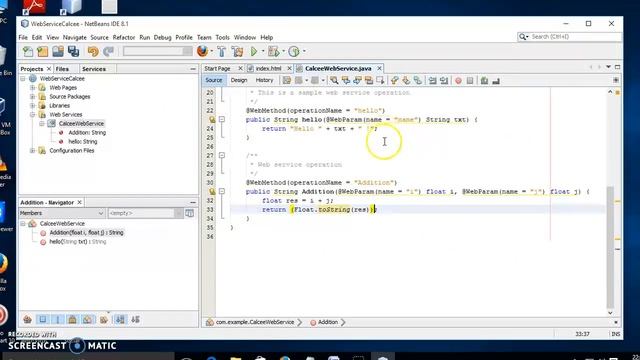Image resolution: width=640 pixels, height=360 pixels.
Task: Collapse code fold at line 31
Action: [222, 191]
